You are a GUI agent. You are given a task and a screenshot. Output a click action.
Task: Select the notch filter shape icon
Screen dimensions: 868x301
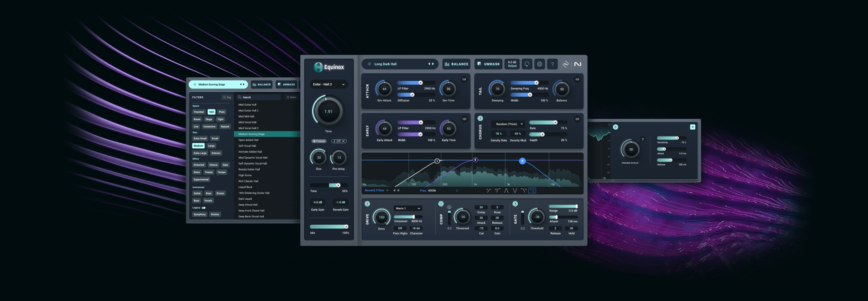click(x=515, y=191)
